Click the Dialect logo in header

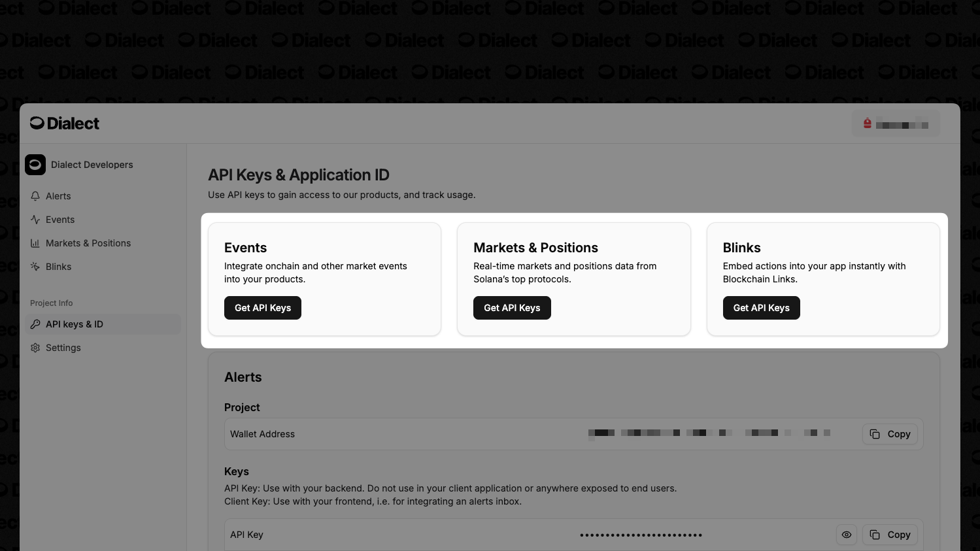click(x=65, y=124)
